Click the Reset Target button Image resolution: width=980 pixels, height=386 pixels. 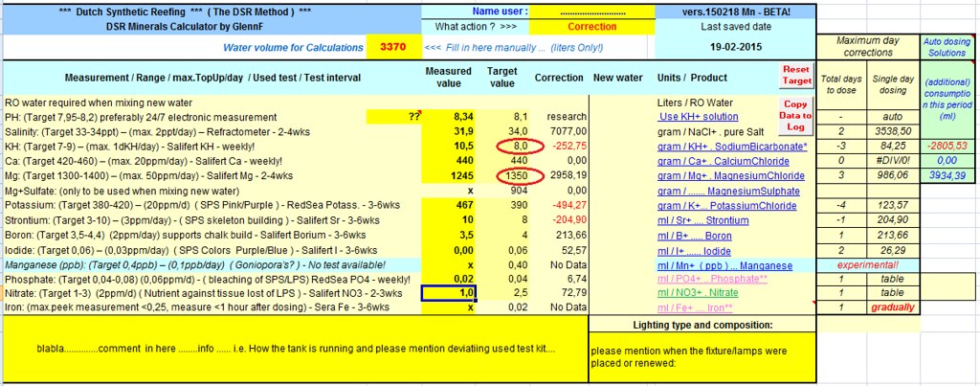click(x=797, y=75)
